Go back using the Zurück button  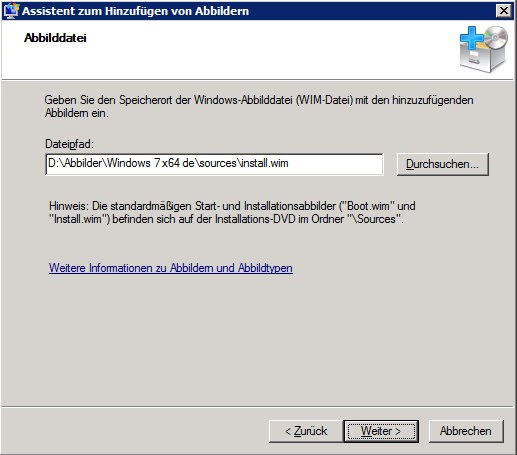306,431
